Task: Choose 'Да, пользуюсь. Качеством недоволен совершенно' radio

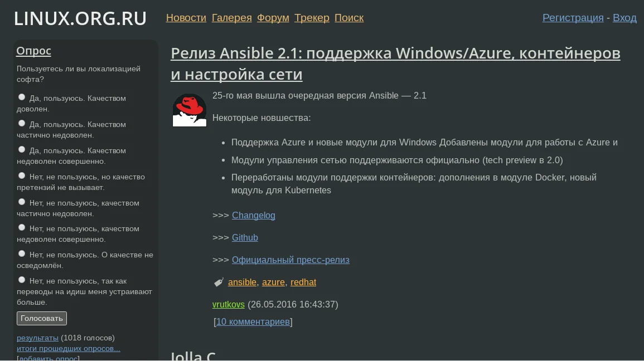Action: point(22,150)
